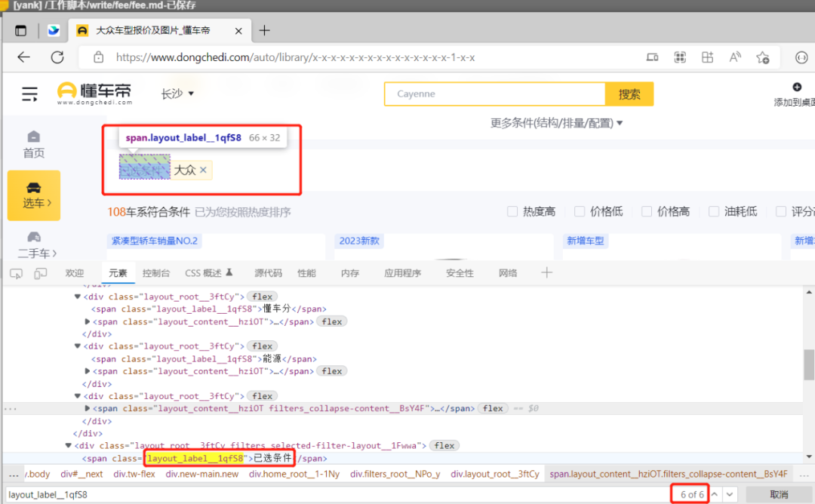815x504 pixels.
Task: Click div.filters_root__NPo_y breadcrumb
Action: tap(395, 474)
